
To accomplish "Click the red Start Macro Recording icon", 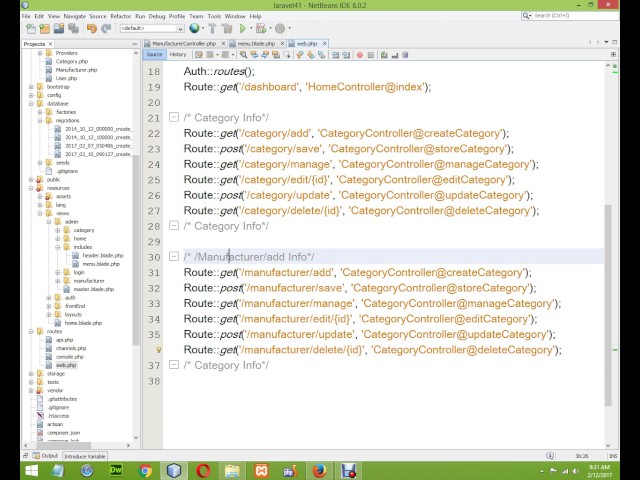I will coord(360,55).
